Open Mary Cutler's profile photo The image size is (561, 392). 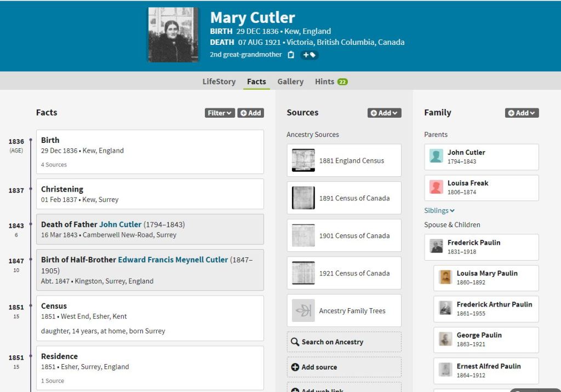point(173,34)
